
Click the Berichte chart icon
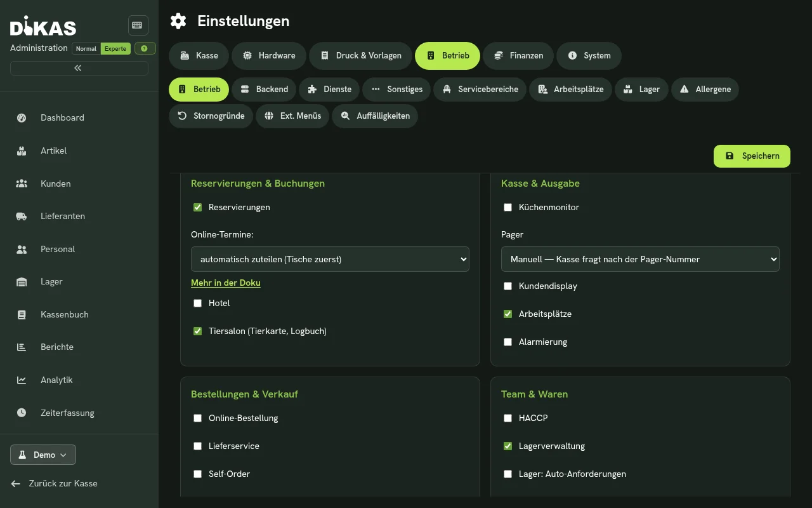point(22,347)
